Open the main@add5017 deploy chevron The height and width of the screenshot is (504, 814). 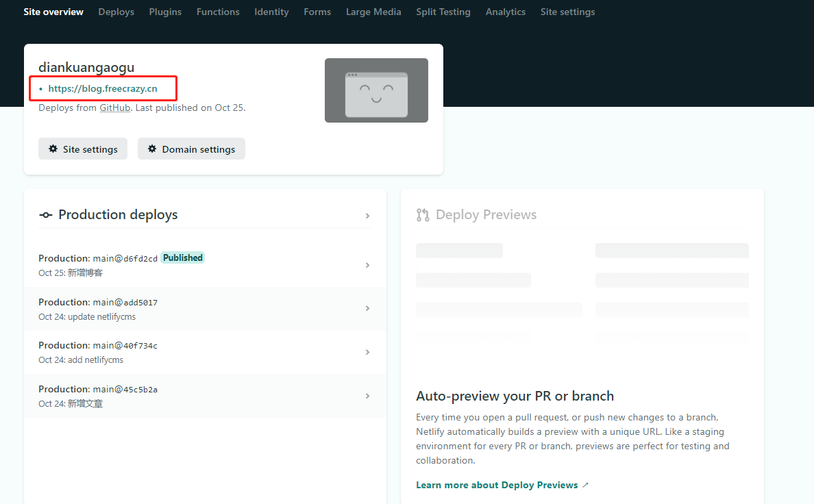(367, 309)
